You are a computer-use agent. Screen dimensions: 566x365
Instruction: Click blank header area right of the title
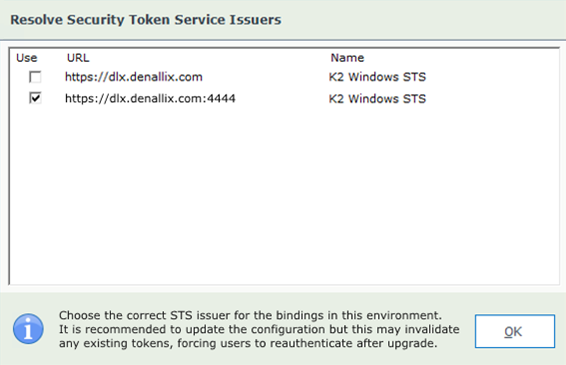422,19
